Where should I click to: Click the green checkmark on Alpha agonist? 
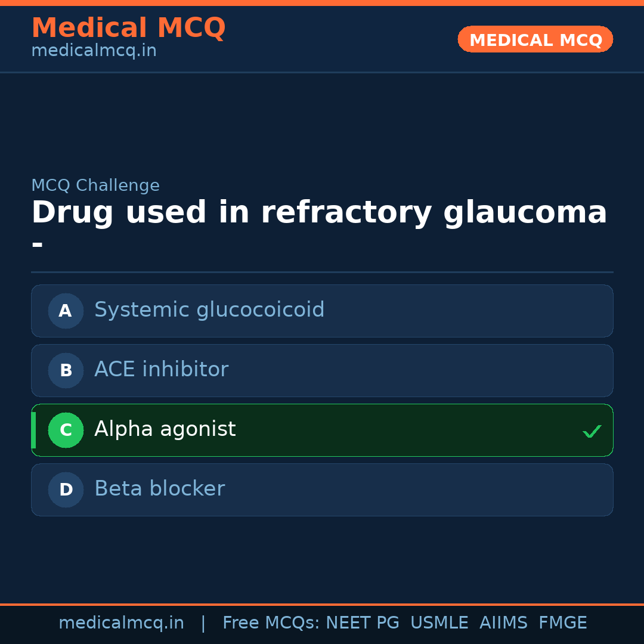[592, 431]
